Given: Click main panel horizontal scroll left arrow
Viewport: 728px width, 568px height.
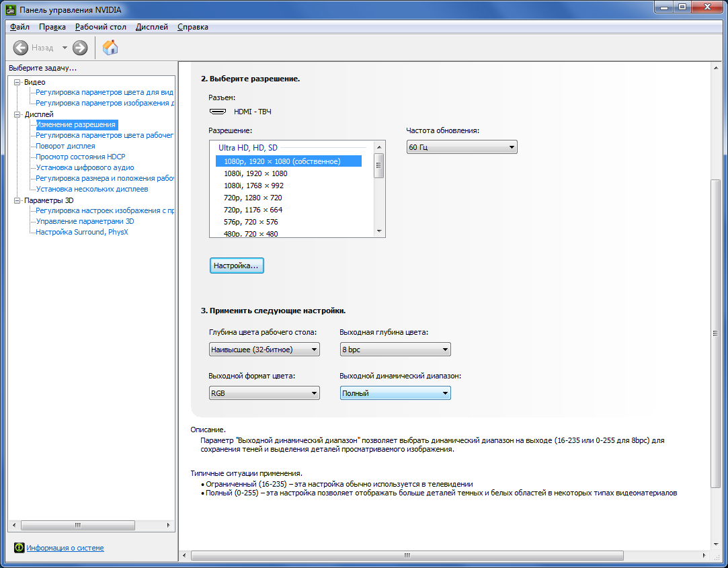Looking at the screenshot, I should pos(184,555).
